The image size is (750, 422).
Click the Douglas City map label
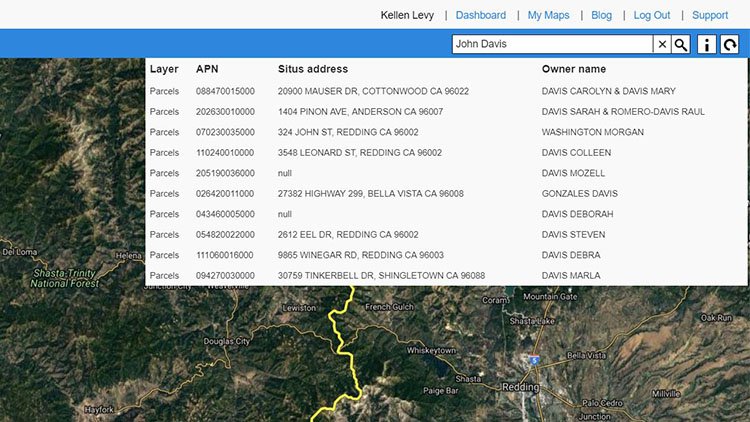tap(227, 342)
